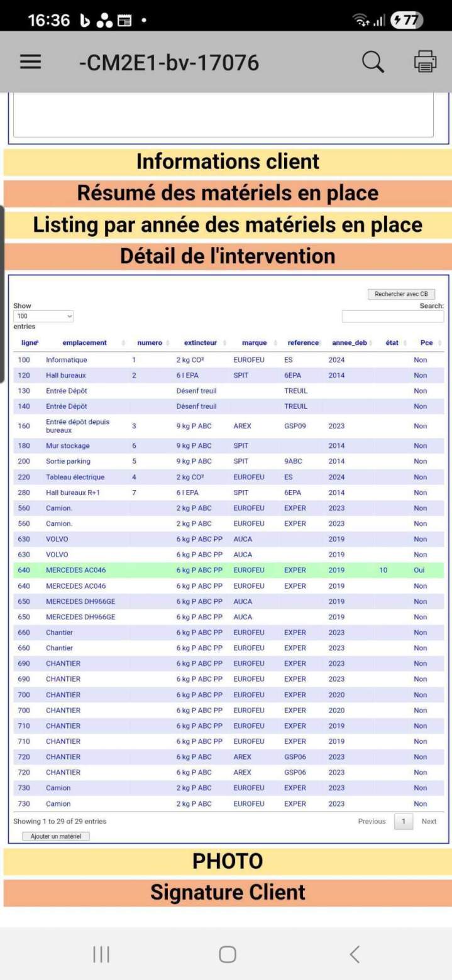
Task: Tap the printer icon
Action: click(426, 62)
